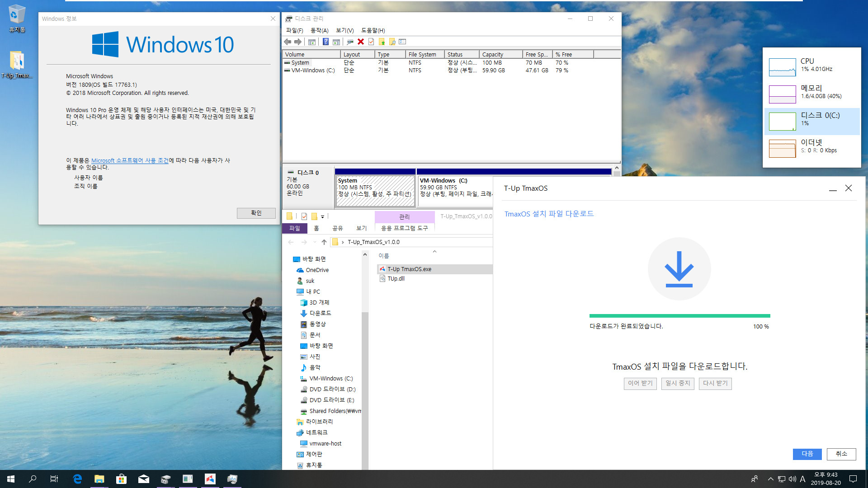
Task: Click the back navigation arrow in Disk Management
Action: point(288,41)
